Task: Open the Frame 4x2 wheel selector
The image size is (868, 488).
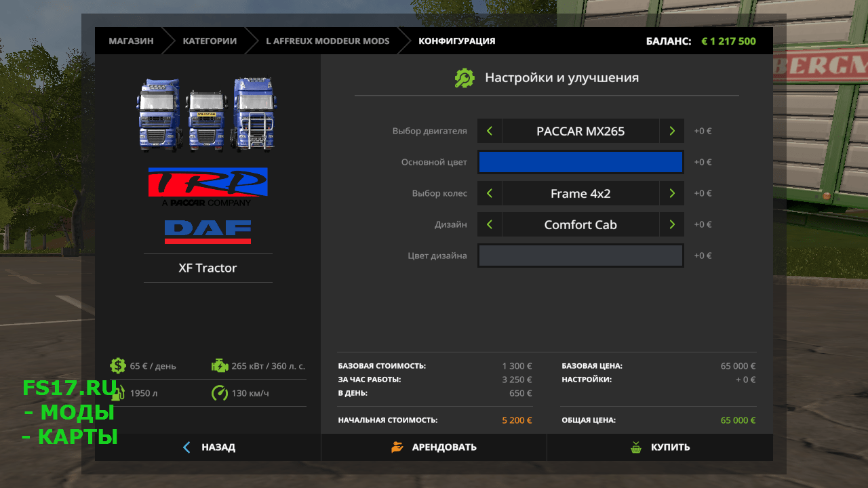Action: click(x=580, y=193)
